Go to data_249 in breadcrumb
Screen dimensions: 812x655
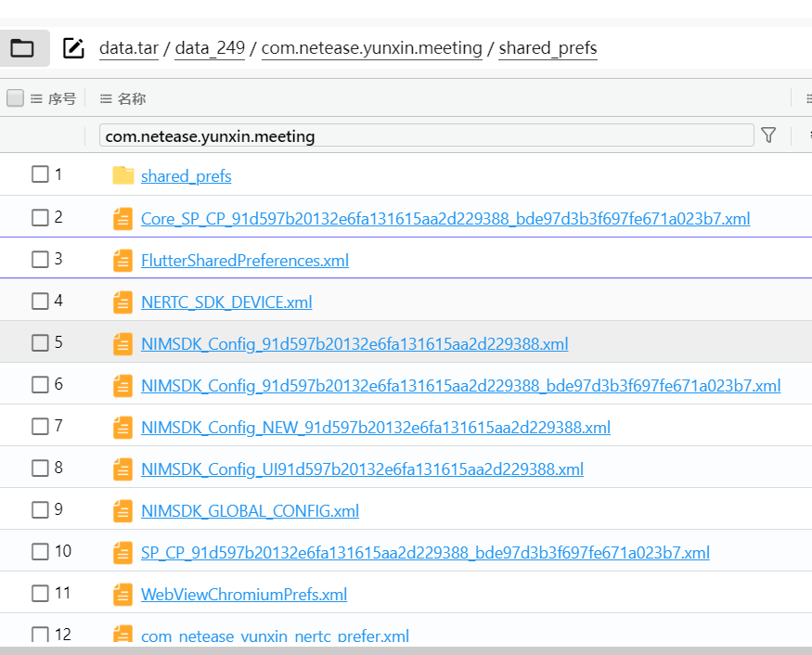click(210, 48)
